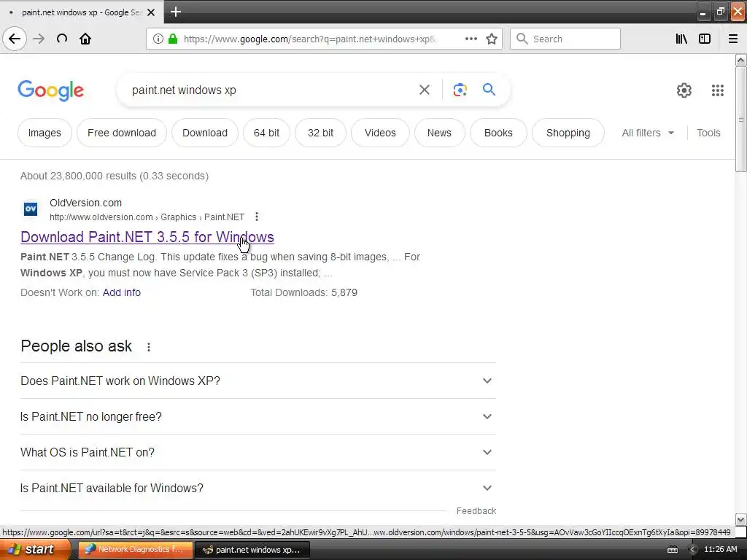The image size is (747, 560).
Task: Open the browser home page icon
Action: coord(85,39)
